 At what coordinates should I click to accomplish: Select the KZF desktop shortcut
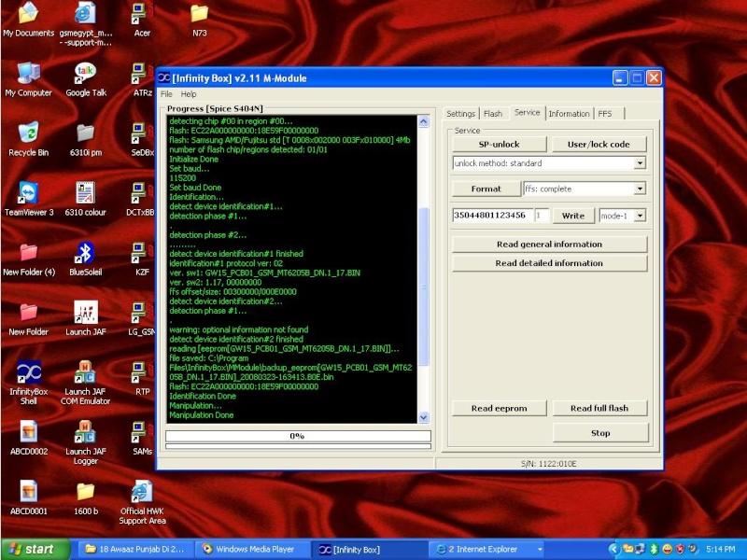(142, 259)
